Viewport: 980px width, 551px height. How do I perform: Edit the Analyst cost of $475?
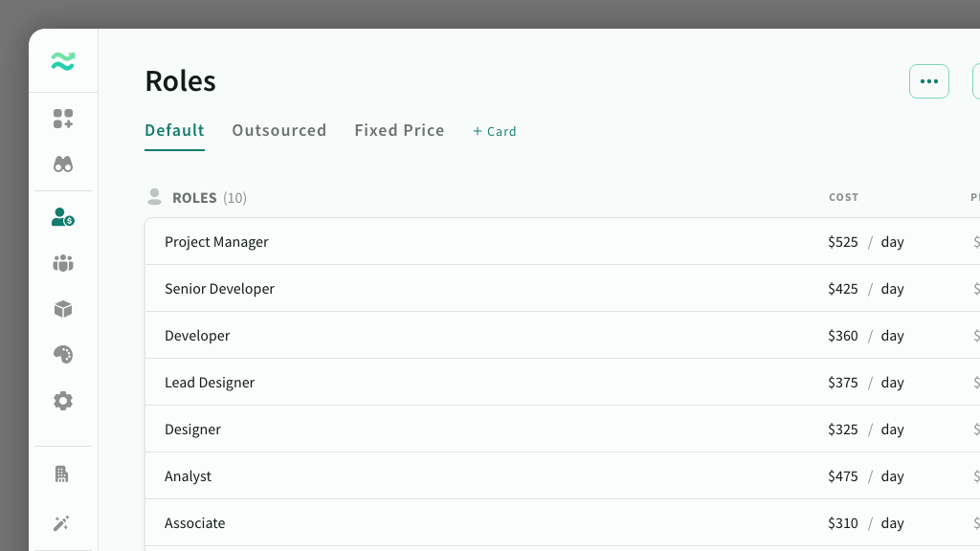(x=843, y=476)
